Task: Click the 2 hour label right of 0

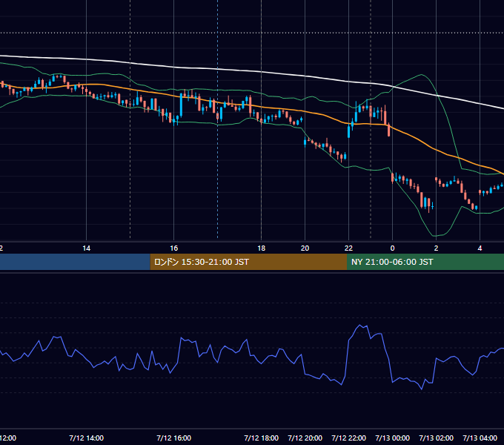Action: tap(436, 248)
